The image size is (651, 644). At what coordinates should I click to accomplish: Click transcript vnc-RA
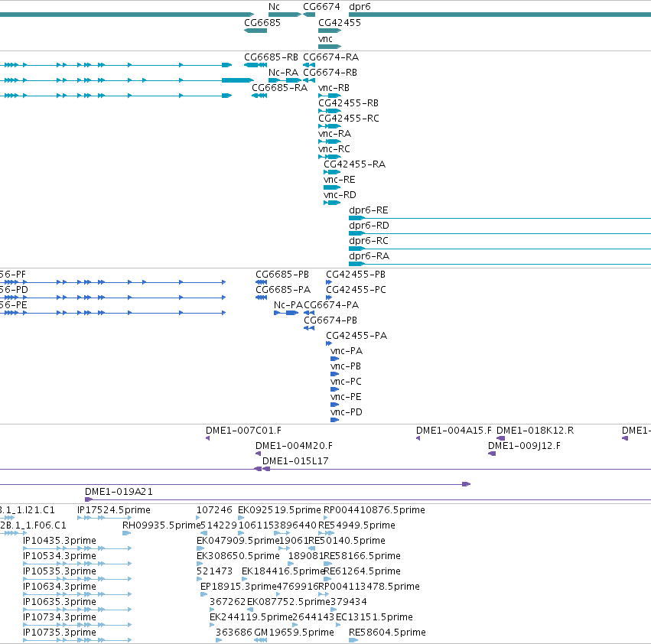tap(334, 134)
